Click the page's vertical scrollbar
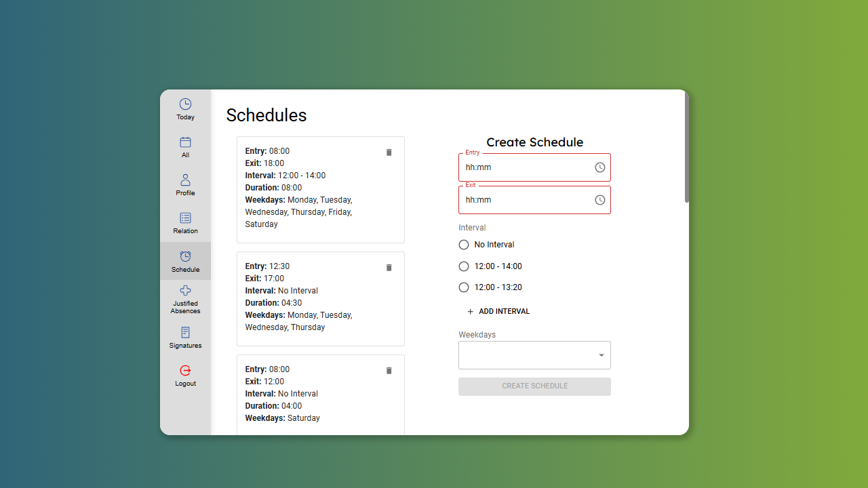The image size is (868, 488). click(x=686, y=149)
